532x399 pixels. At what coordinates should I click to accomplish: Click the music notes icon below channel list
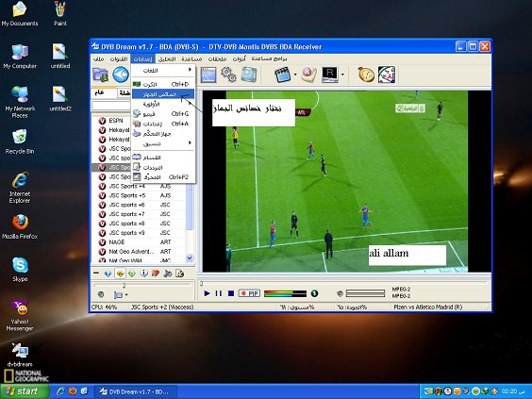coord(168,274)
